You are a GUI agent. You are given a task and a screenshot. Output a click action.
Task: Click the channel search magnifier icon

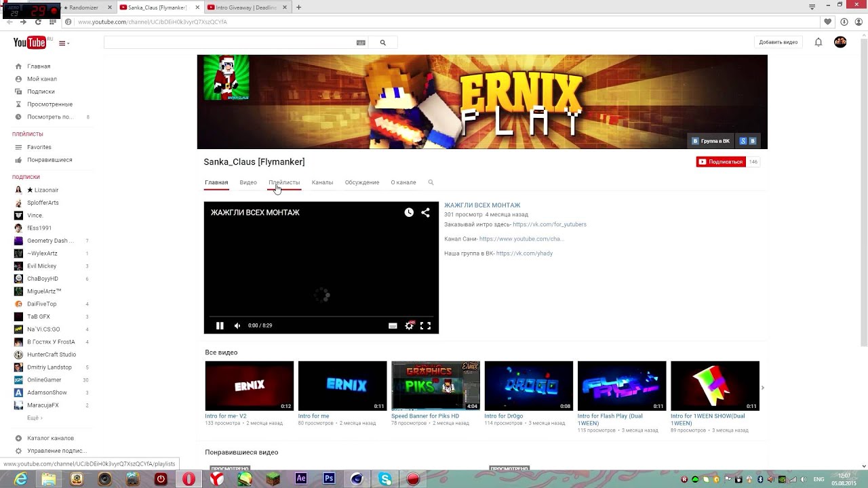click(x=431, y=182)
